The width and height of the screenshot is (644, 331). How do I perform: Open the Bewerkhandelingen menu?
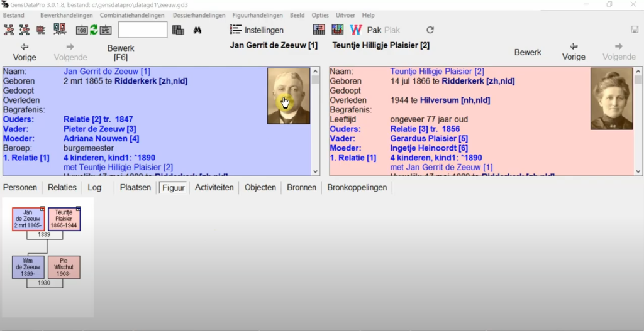click(67, 15)
